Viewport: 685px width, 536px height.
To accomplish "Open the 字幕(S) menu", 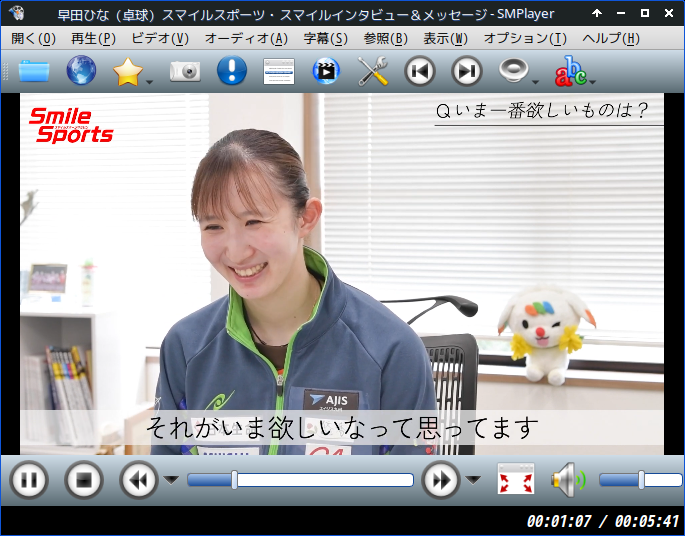I will (326, 38).
